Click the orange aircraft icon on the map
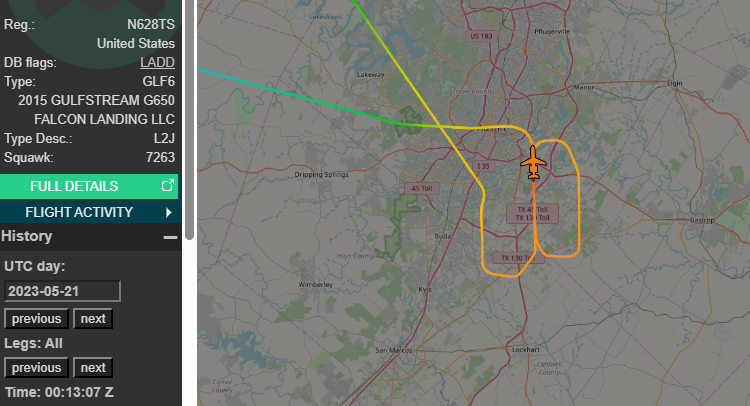 click(533, 163)
